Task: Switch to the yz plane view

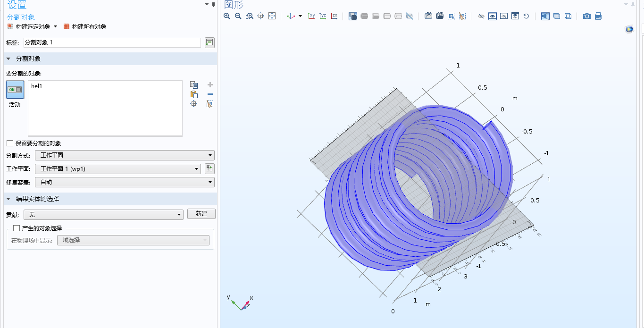Action: [323, 16]
